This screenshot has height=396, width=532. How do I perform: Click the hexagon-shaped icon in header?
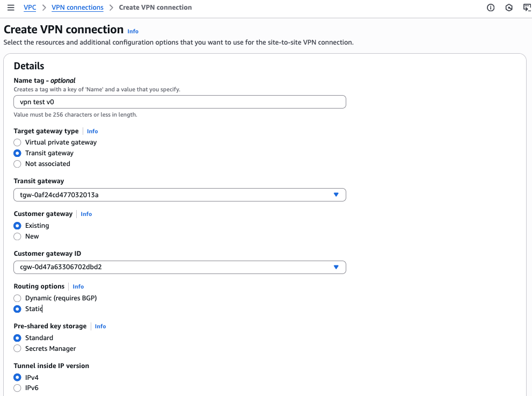coord(509,8)
